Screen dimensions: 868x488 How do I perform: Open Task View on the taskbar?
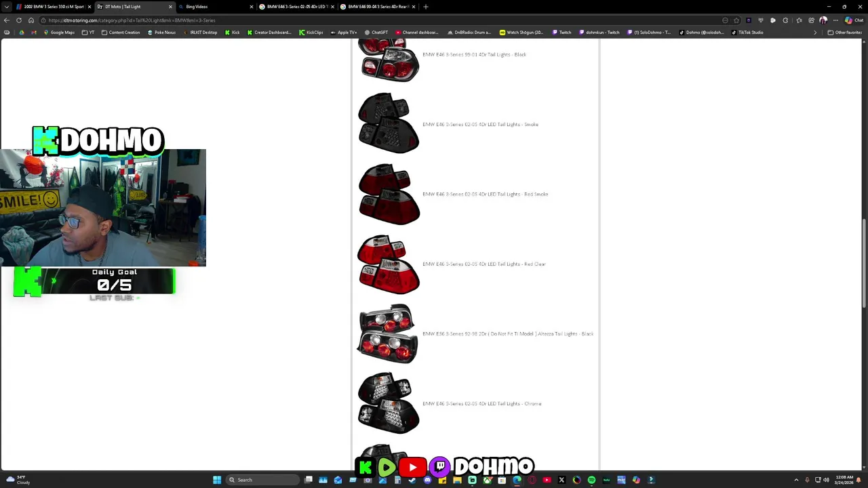pos(309,480)
